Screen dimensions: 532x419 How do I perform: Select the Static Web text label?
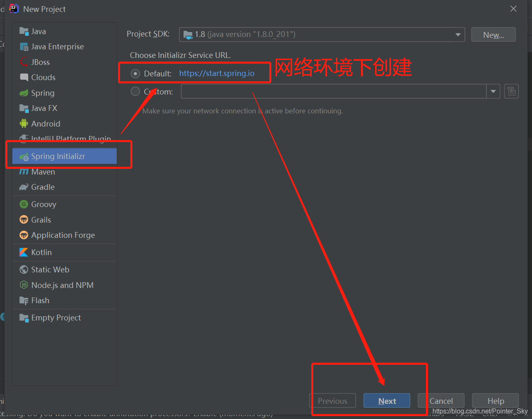coord(50,269)
